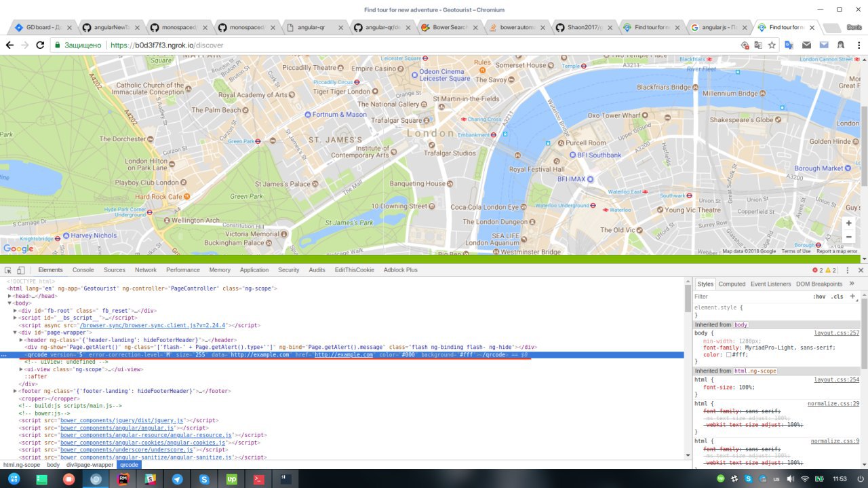Switch to the Sources tab
Viewport: 868px width, 488px height.
(115, 270)
